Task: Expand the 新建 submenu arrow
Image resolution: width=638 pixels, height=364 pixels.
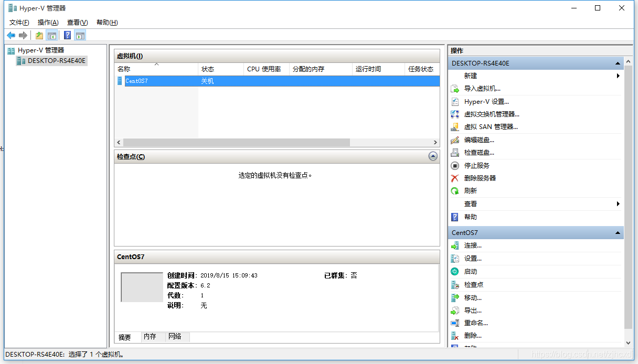Action: pyautogui.click(x=618, y=76)
